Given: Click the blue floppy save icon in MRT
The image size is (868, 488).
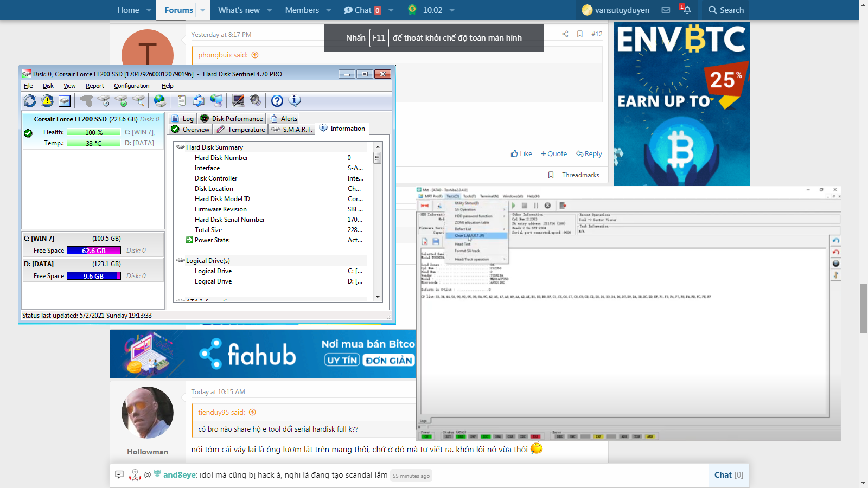Looking at the screenshot, I should [436, 242].
